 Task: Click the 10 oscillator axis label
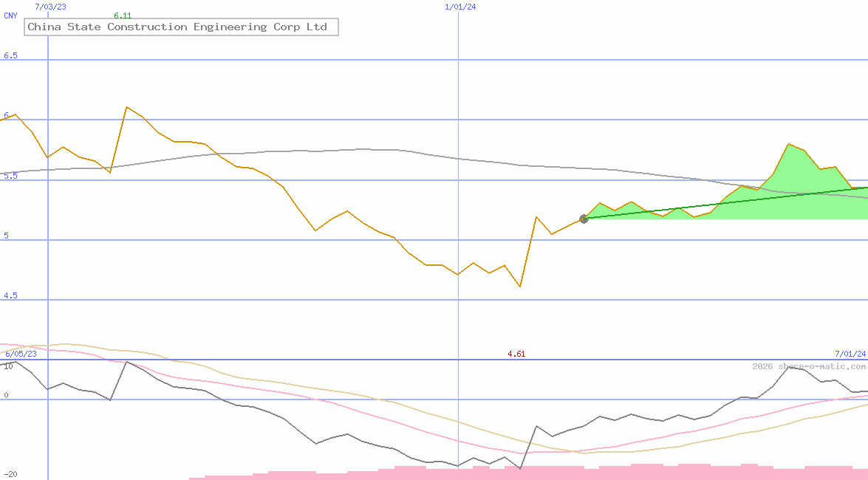8,366
